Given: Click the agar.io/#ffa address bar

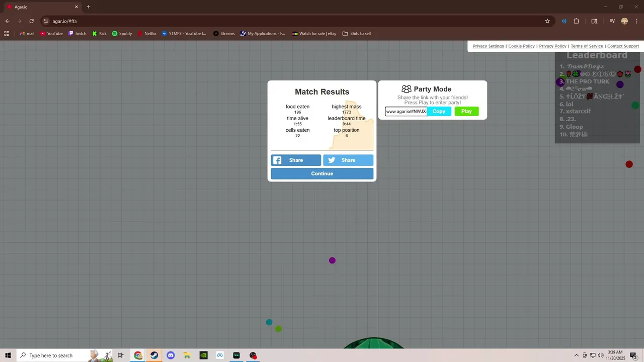Looking at the screenshot, I should pos(292,21).
